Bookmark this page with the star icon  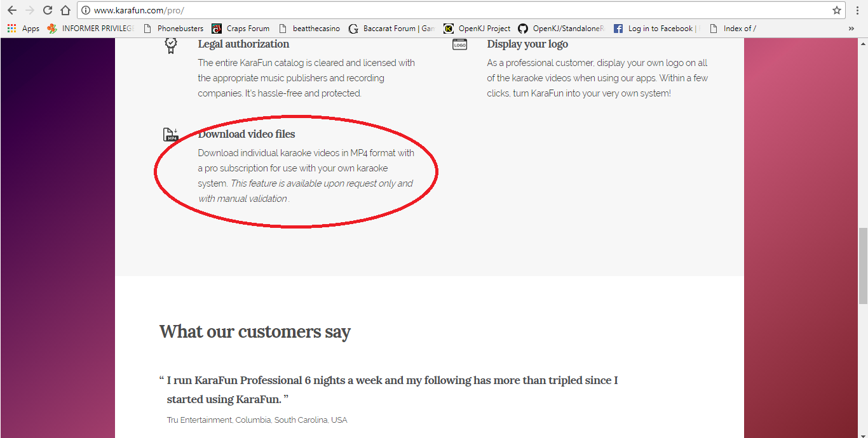coord(837,10)
